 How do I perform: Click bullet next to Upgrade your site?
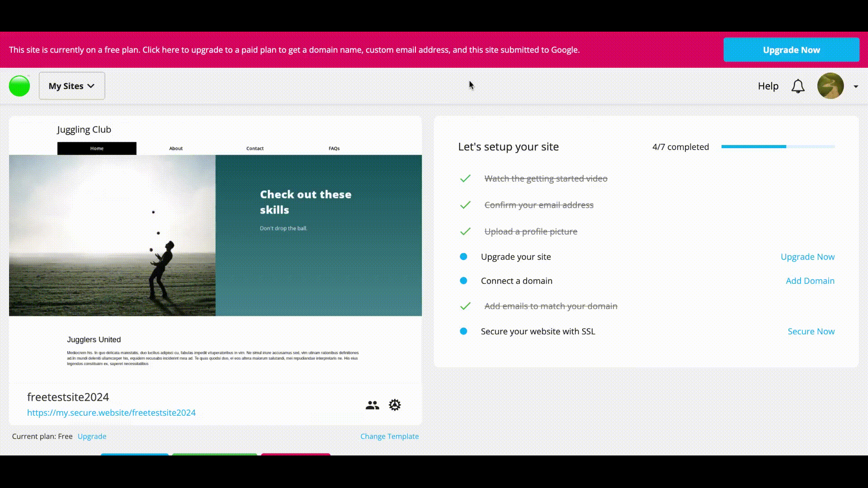click(463, 257)
